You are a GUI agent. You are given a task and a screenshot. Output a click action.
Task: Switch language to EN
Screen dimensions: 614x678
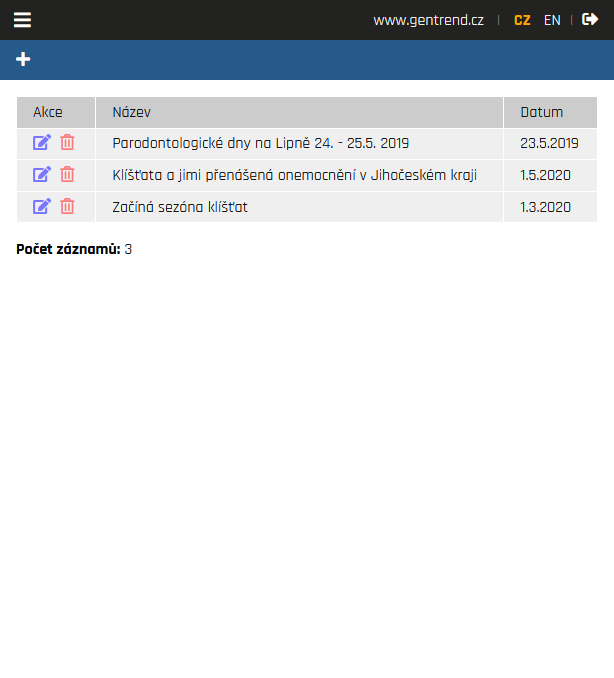tap(552, 20)
